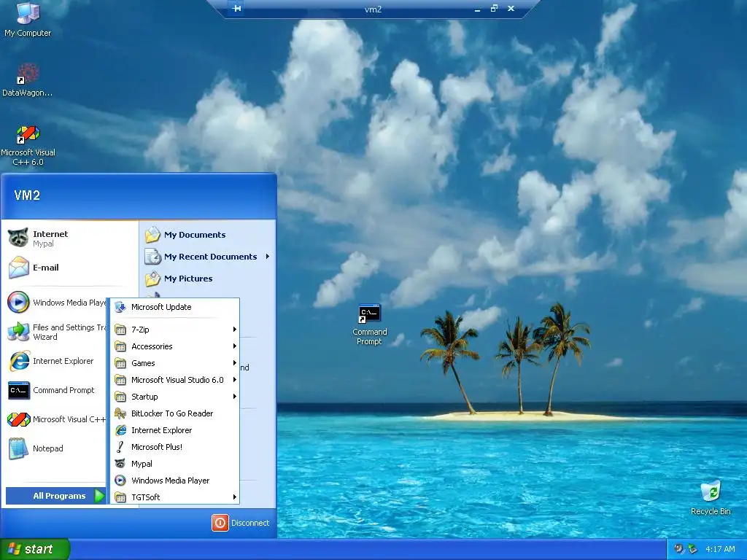Expand the TGTSoft submenu
The height and width of the screenshot is (560, 747).
(175, 497)
